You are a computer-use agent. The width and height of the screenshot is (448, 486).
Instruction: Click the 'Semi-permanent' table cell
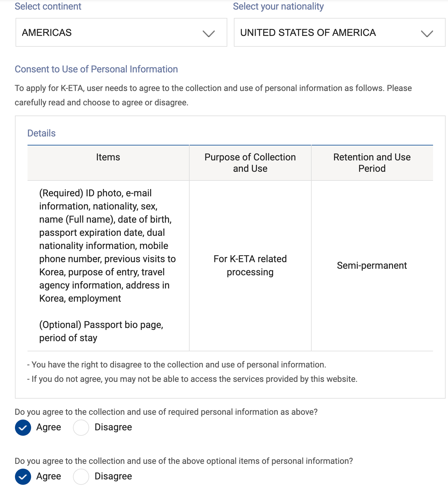pyautogui.click(x=372, y=265)
